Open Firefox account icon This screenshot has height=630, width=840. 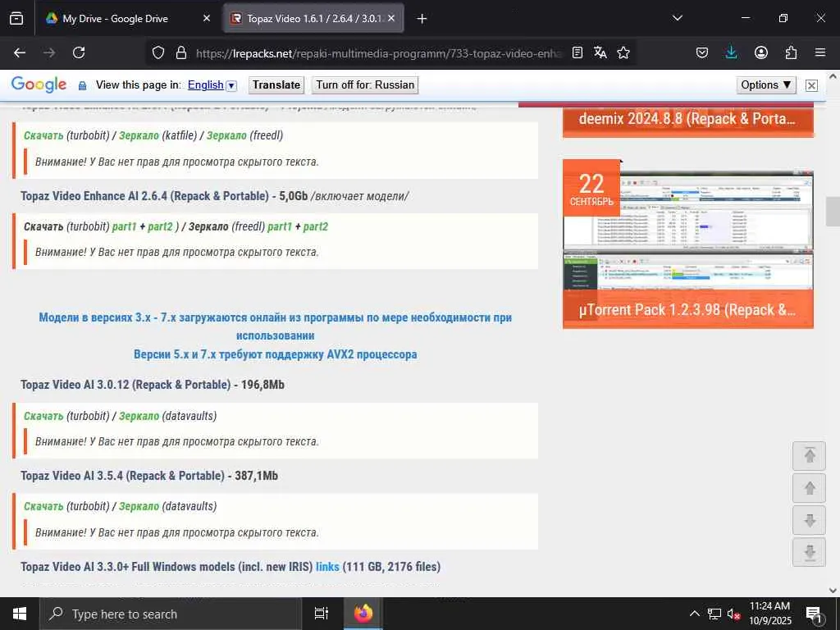pyautogui.click(x=760, y=52)
